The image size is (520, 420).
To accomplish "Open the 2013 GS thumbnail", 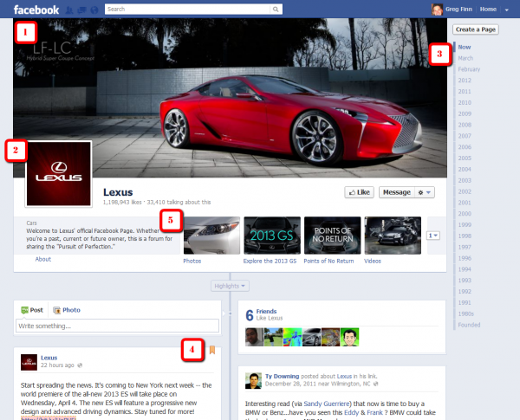I will (x=272, y=236).
